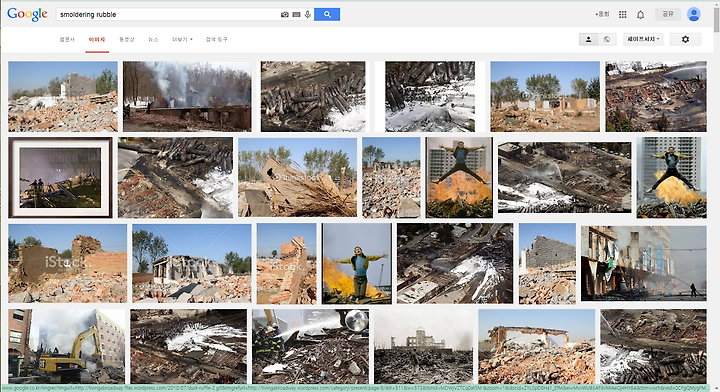Open thumbnail of smoke rising behind bare trees

point(187,96)
